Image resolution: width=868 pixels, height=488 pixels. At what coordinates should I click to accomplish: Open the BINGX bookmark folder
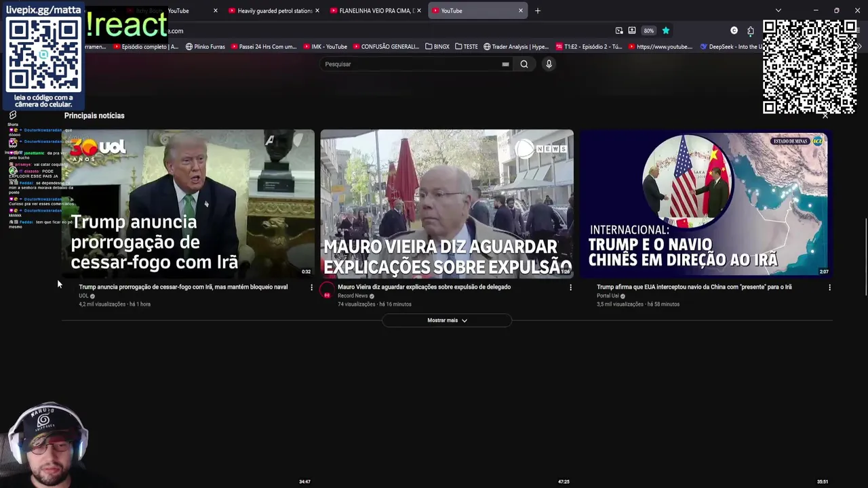click(x=437, y=47)
